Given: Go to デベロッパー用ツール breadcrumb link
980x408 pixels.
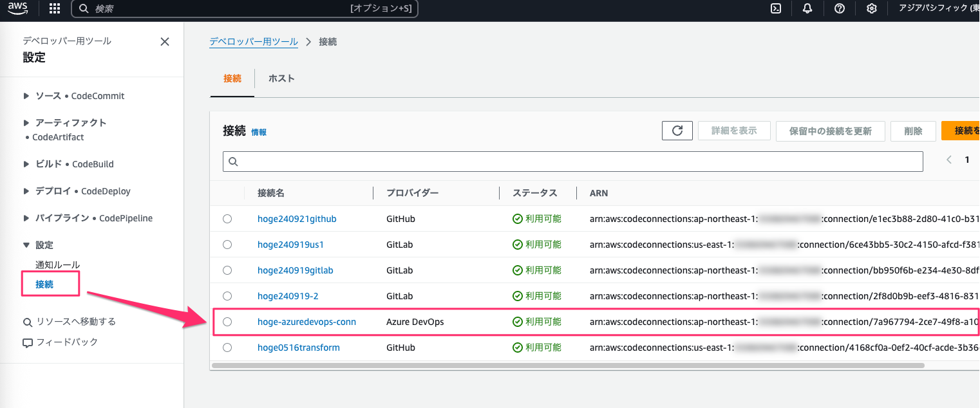Looking at the screenshot, I should [254, 42].
